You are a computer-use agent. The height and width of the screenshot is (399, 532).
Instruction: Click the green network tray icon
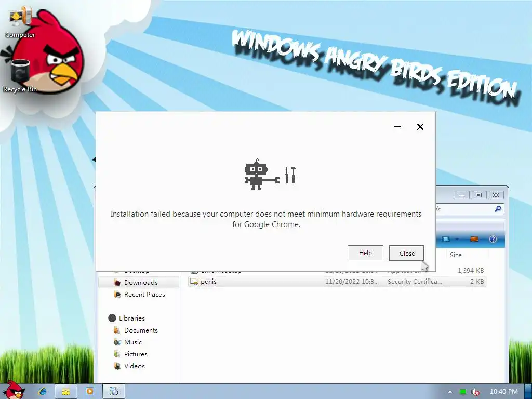coord(463,392)
